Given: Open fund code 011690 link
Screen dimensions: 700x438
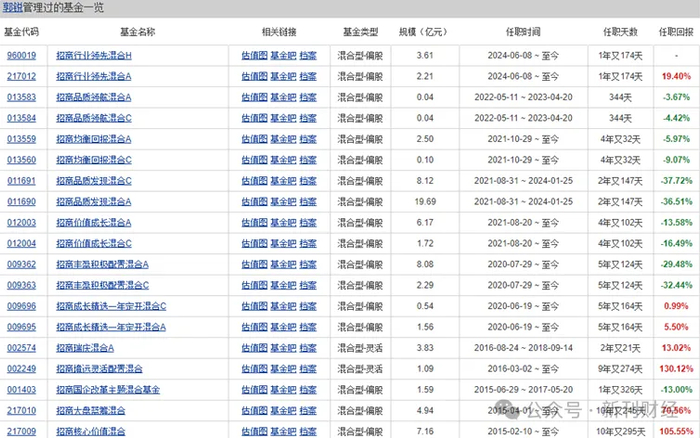Looking at the screenshot, I should [21, 202].
